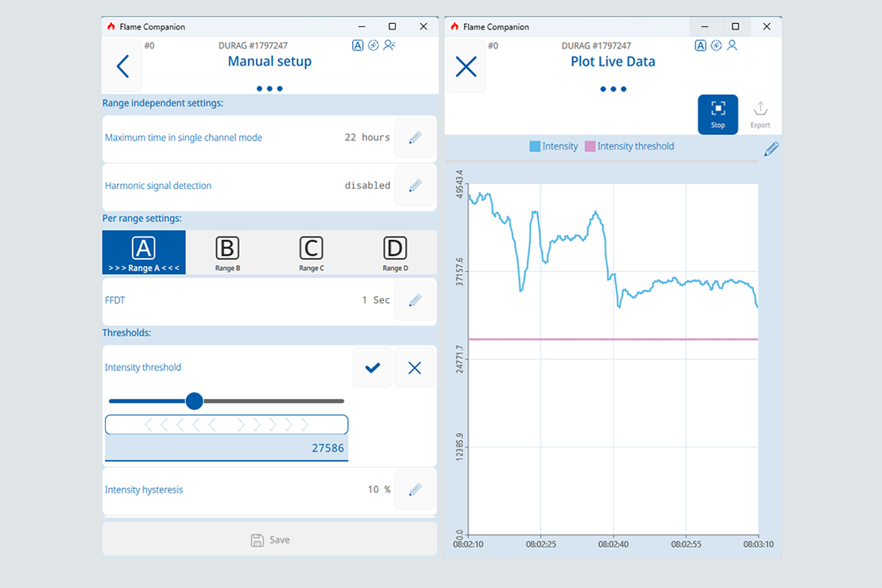Confirm Intensity threshold with the checkmark
The height and width of the screenshot is (588, 882).
(372, 367)
